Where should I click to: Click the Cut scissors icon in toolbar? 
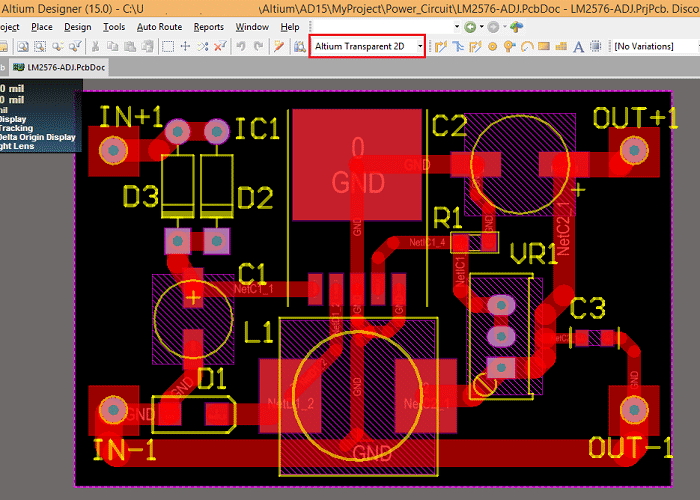click(x=95, y=46)
